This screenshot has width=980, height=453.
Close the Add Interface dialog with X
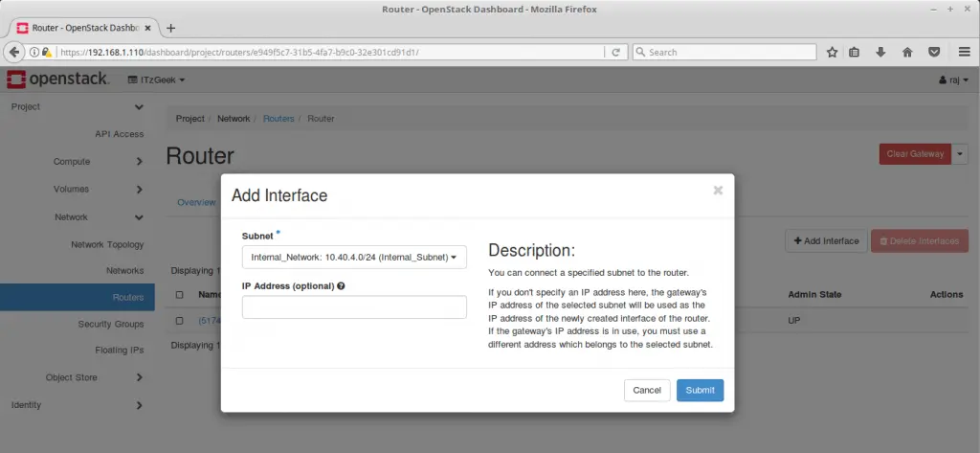718,191
